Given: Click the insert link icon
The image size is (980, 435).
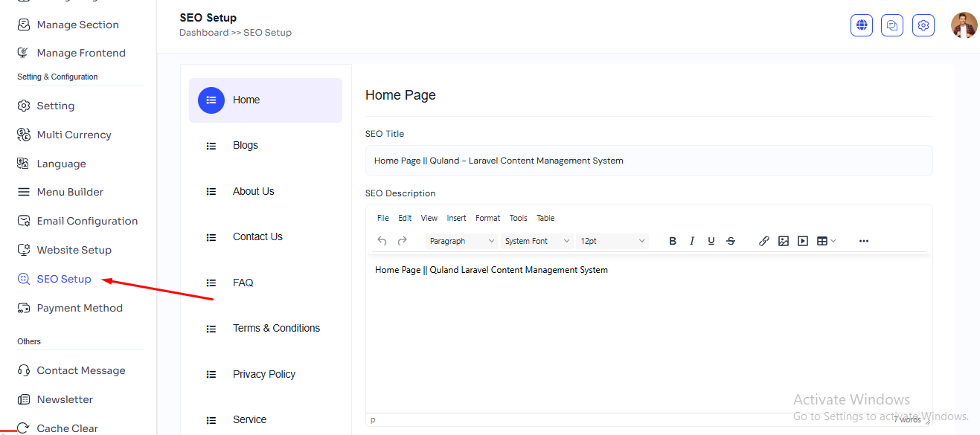Looking at the screenshot, I should (x=764, y=241).
